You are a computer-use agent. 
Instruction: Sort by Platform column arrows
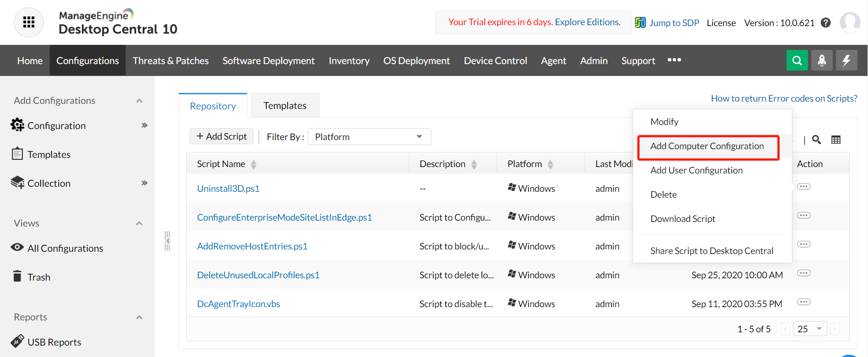pyautogui.click(x=550, y=164)
